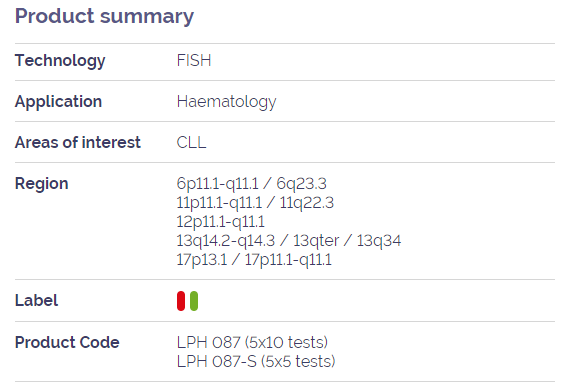Click the 17p13.1 / 17p11.1-q11.1 region line

point(254,260)
